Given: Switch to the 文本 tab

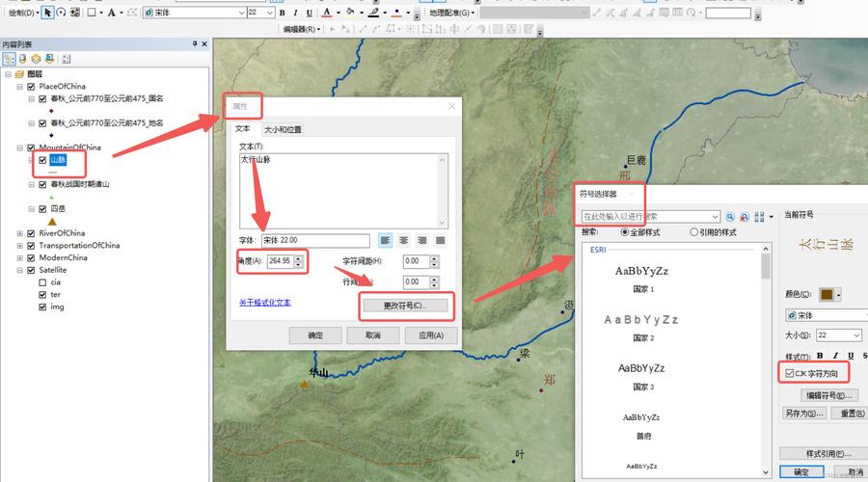Looking at the screenshot, I should (x=242, y=128).
